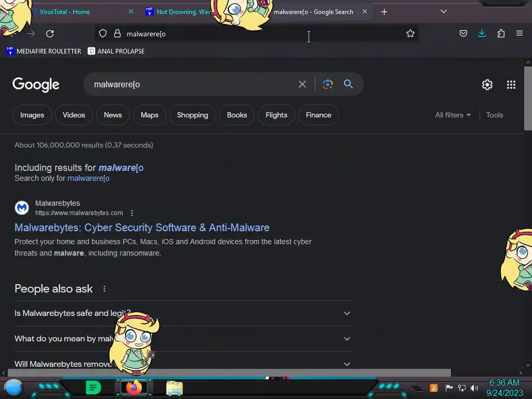
Task: Open File Explorer from the taskbar
Action: click(175, 388)
